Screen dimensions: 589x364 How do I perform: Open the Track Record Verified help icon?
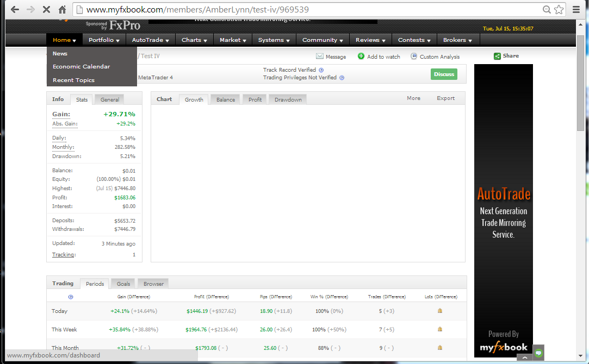click(x=321, y=70)
